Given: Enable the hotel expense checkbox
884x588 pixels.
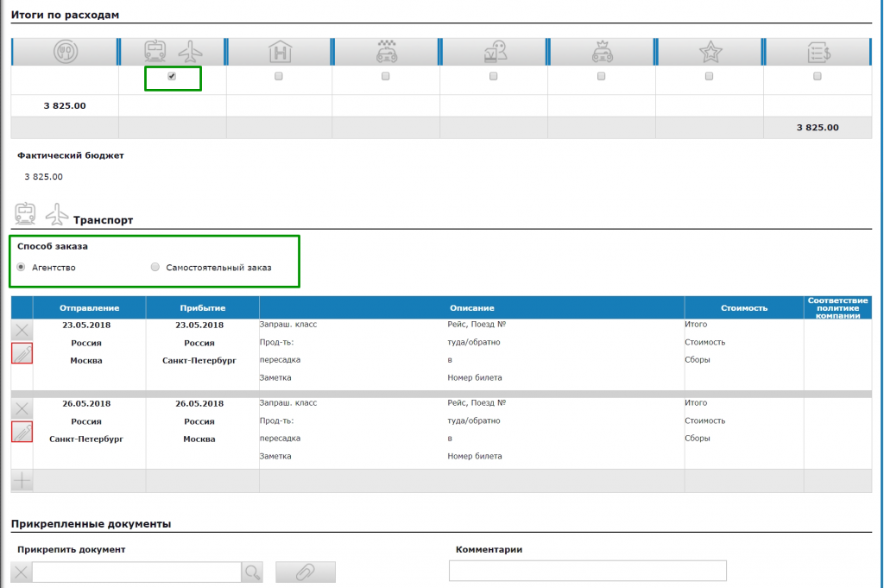Looking at the screenshot, I should click(278, 76).
